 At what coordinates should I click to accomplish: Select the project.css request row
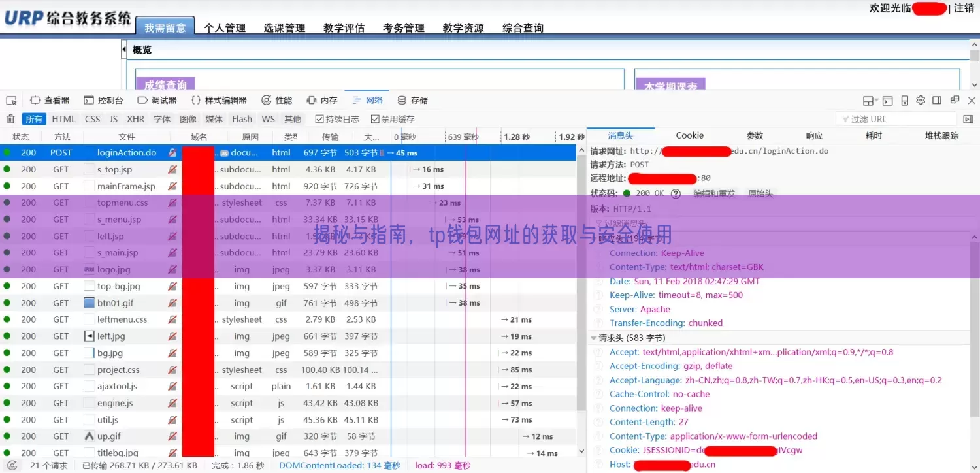288,370
